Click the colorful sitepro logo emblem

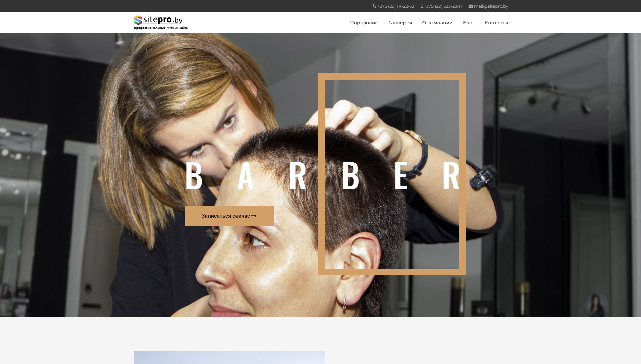[138, 20]
